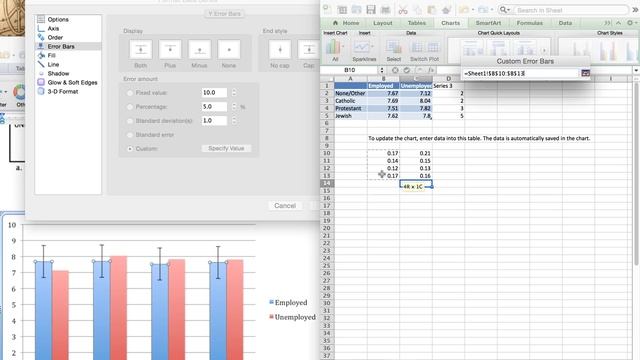
Task: Switch to the Formulas ribbon tab
Action: coord(530,23)
